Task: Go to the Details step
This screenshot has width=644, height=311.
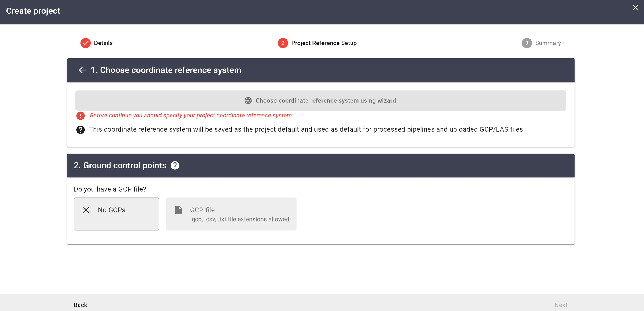Action: click(97, 43)
